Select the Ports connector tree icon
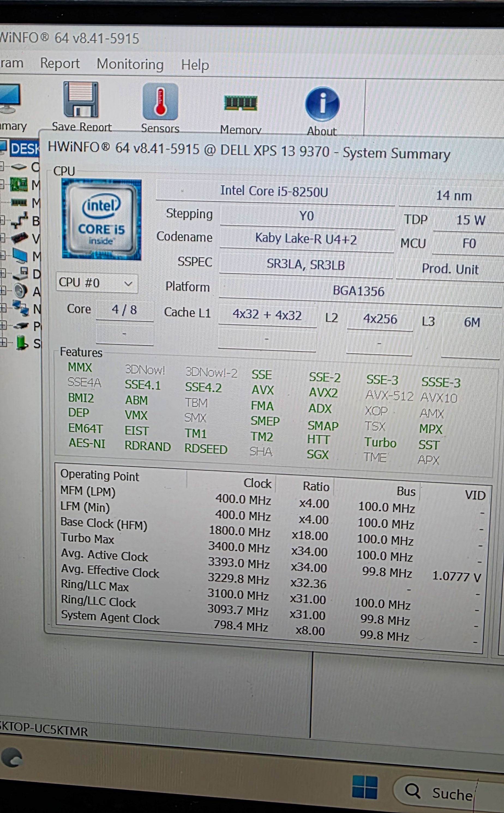Screen dimensions: 504x813 coord(21,326)
